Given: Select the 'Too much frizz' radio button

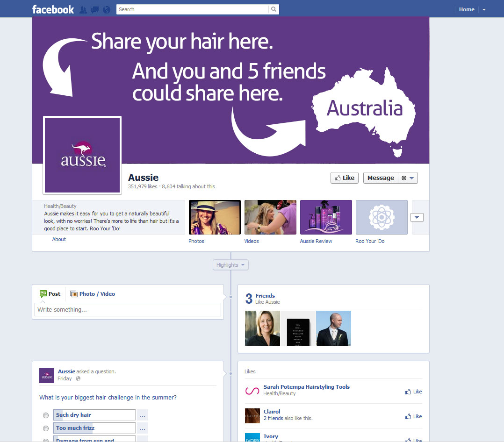Looking at the screenshot, I should point(46,428).
